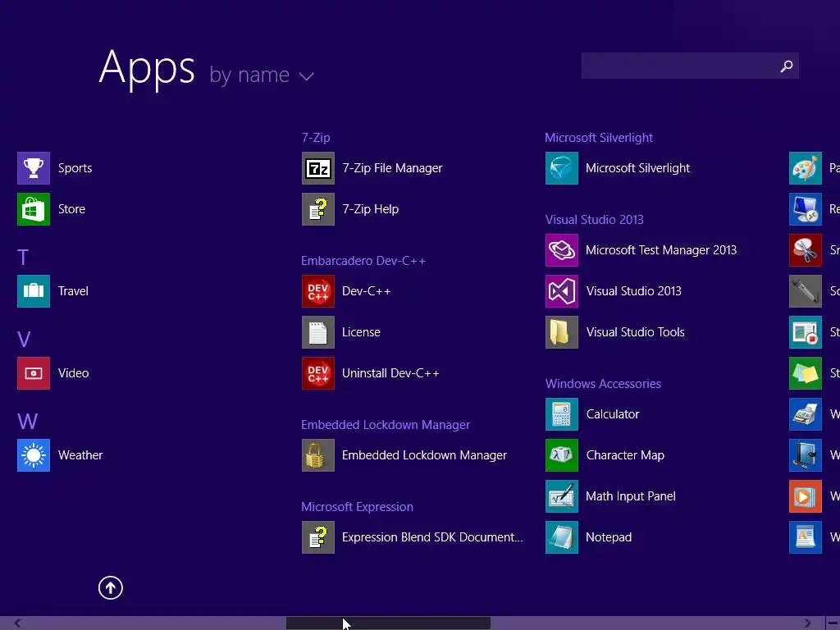This screenshot has width=840, height=630.
Task: Launch the Notepad icon
Action: click(561, 536)
